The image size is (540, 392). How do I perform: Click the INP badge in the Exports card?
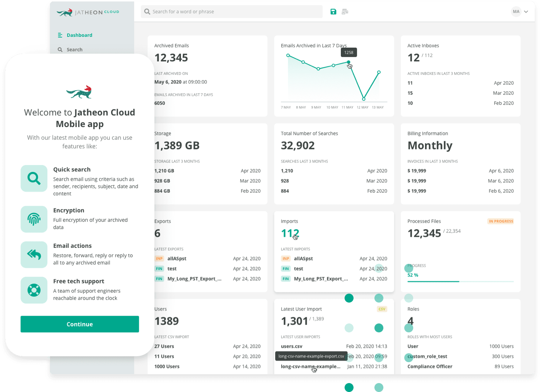(159, 259)
